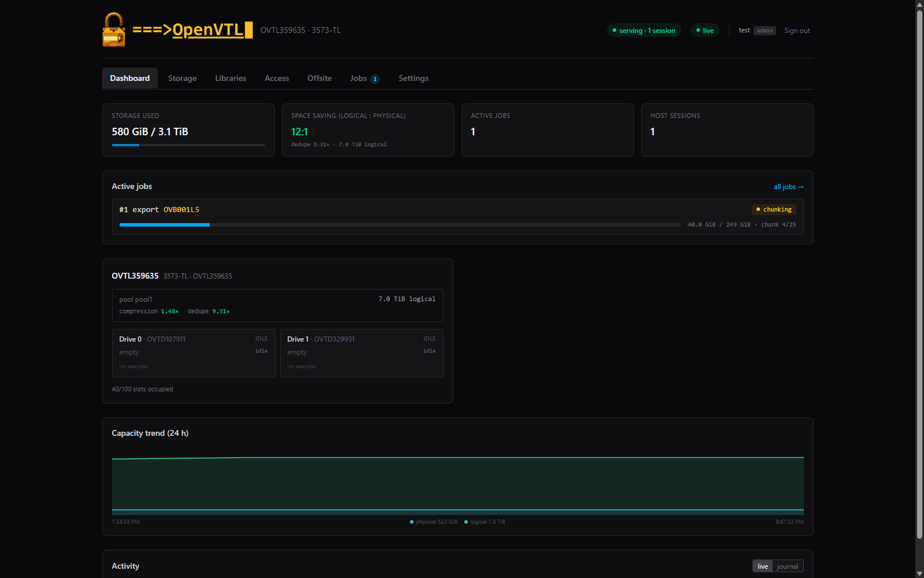Click the Storage Used 580 GiB value
924x578 pixels.
click(150, 132)
